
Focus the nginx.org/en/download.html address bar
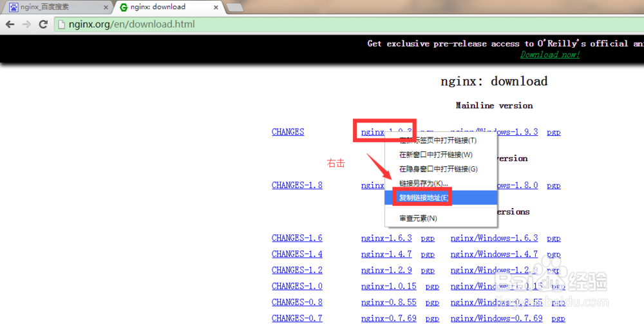coord(349,24)
